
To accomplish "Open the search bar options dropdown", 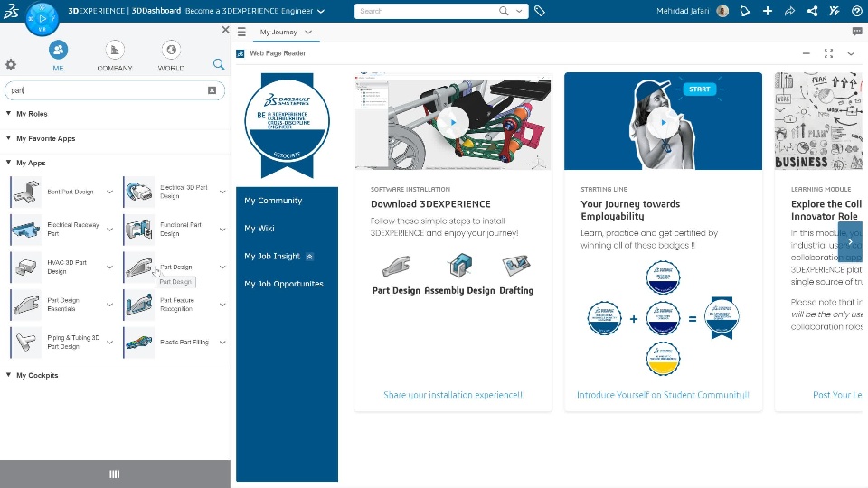I will coord(519,11).
